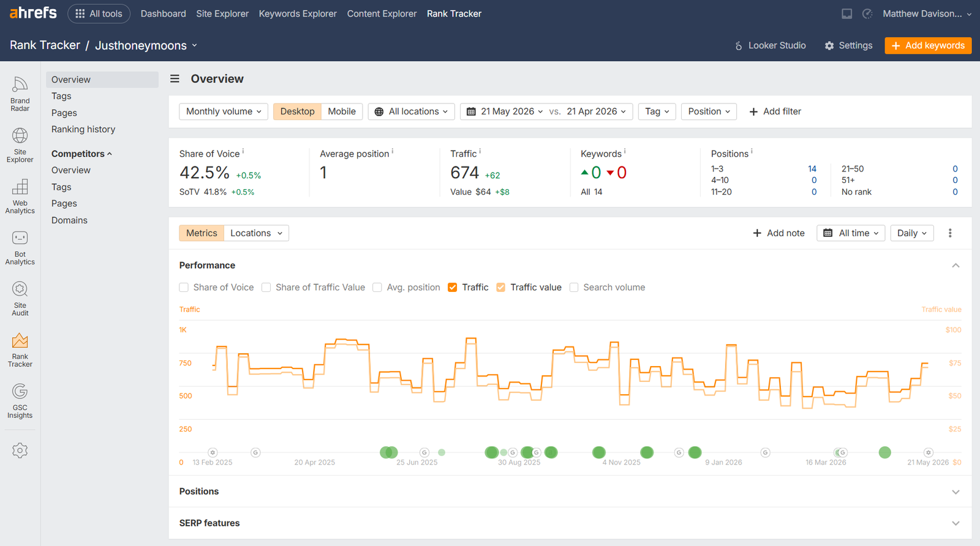Click Add filter

[x=775, y=111]
